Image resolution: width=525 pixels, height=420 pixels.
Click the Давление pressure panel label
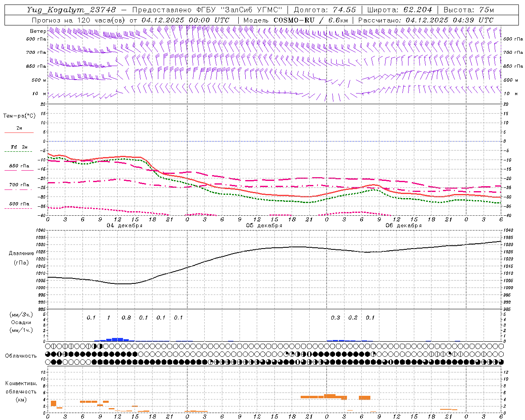(x=21, y=253)
